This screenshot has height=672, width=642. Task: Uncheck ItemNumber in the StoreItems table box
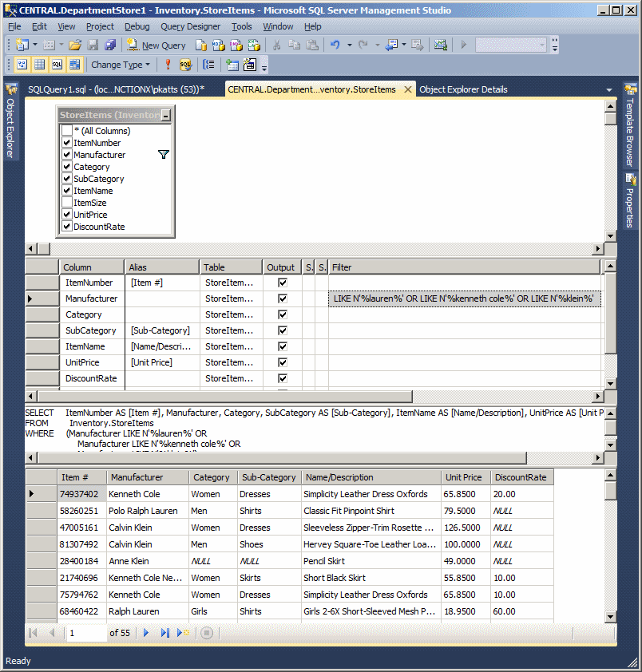click(67, 142)
